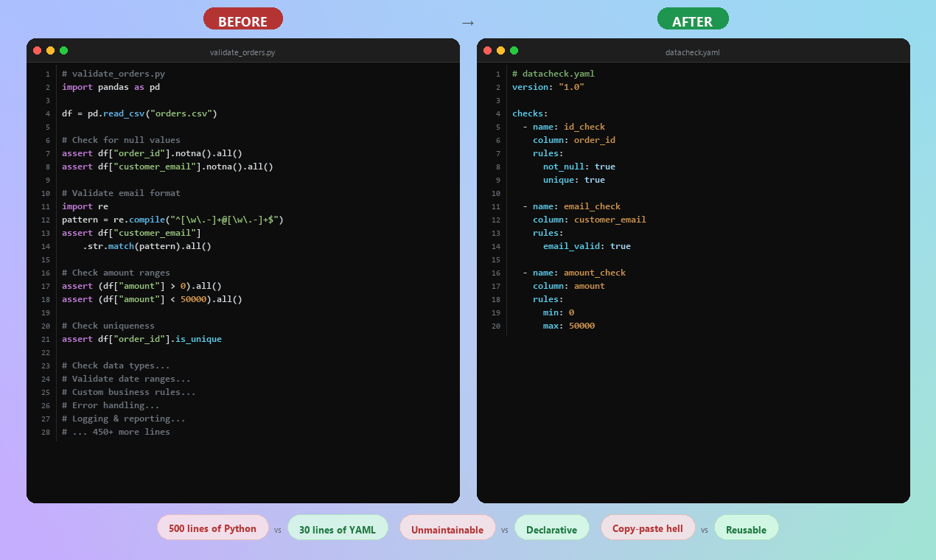Click the "Copy-paste hell" pill
The image size is (936, 560).
pyautogui.click(x=648, y=528)
